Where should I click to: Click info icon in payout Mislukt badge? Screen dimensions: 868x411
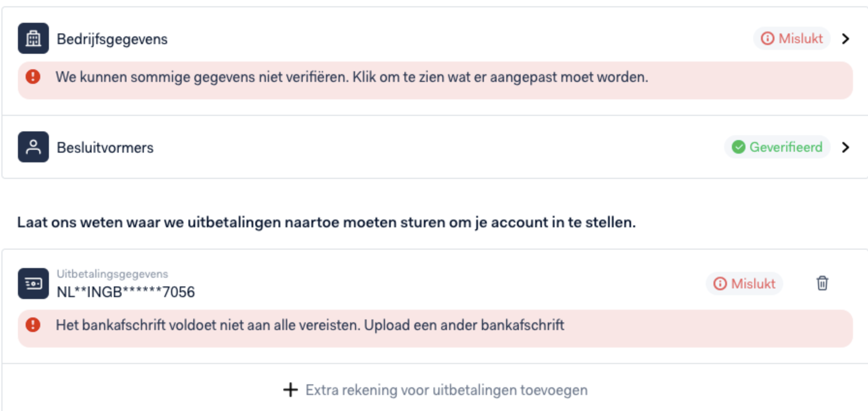point(720,284)
